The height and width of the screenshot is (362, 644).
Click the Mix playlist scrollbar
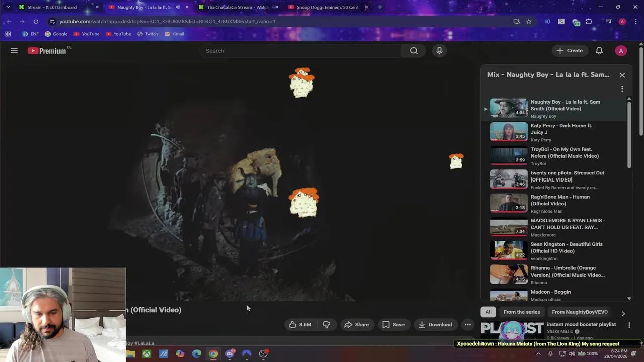[x=629, y=135]
